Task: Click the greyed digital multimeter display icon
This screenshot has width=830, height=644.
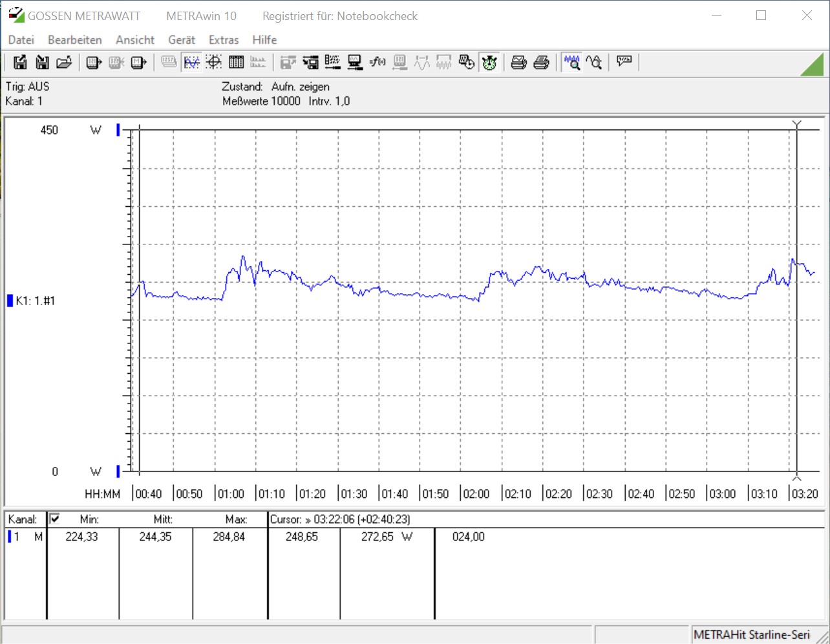Action: point(169,62)
